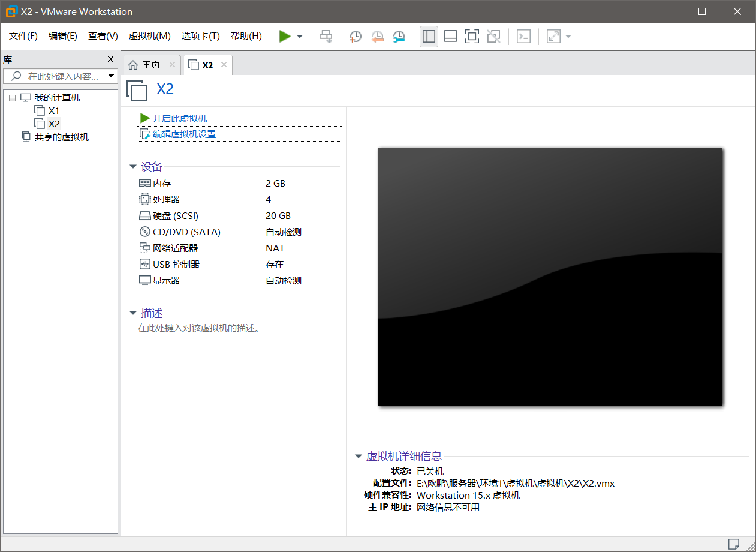Image resolution: width=756 pixels, height=552 pixels.
Task: Click the CD/DVD (SATA) device icon
Action: click(x=144, y=232)
